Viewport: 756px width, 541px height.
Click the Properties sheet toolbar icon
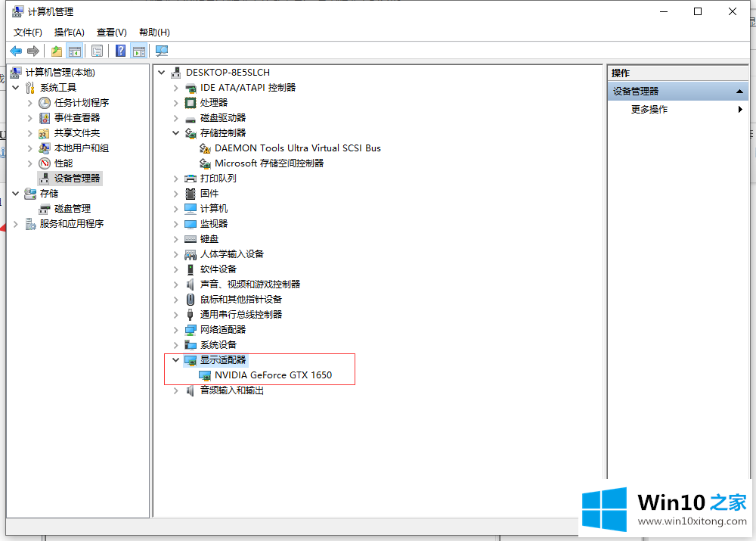click(97, 51)
